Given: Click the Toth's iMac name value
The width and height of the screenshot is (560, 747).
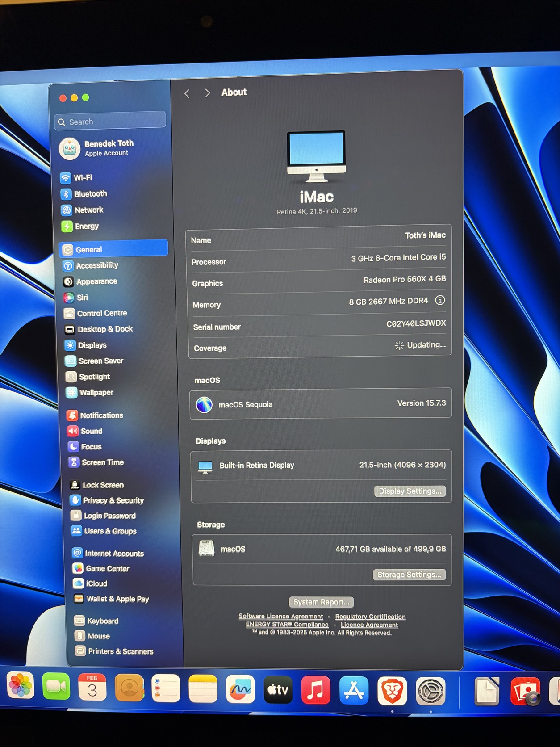Looking at the screenshot, I should click(425, 235).
